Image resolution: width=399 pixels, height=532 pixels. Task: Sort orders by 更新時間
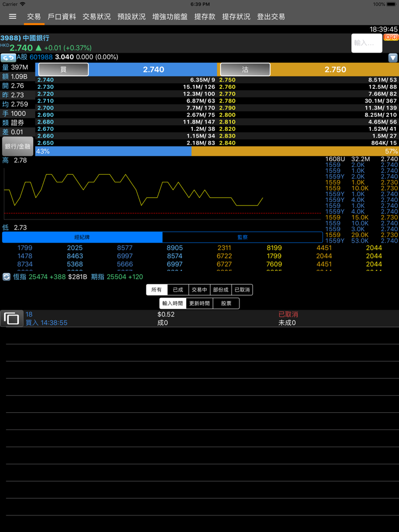pos(199,304)
